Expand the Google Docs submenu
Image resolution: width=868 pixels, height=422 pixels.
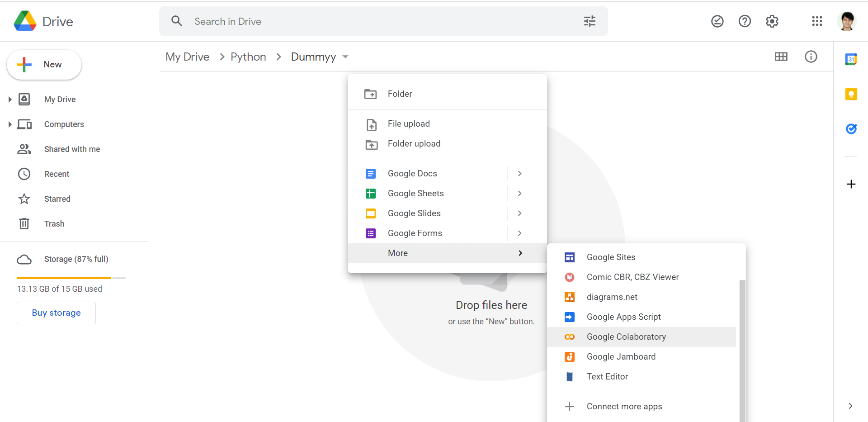(x=519, y=173)
